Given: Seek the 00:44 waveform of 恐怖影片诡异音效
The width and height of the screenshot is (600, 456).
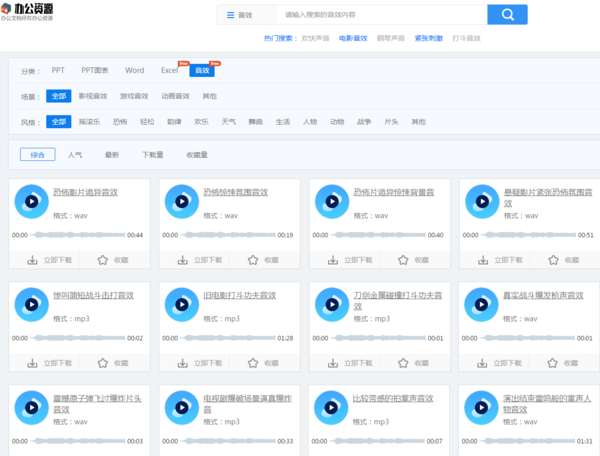Looking at the screenshot, I should 78,235.
